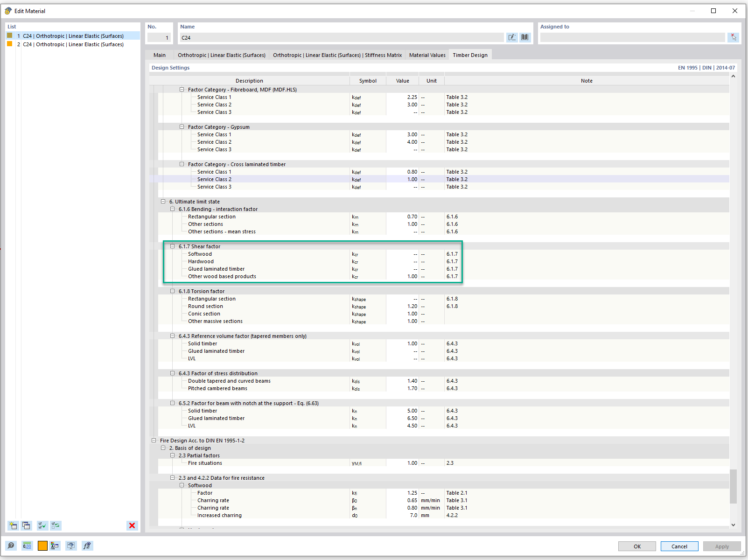Click the OK button

637,546
